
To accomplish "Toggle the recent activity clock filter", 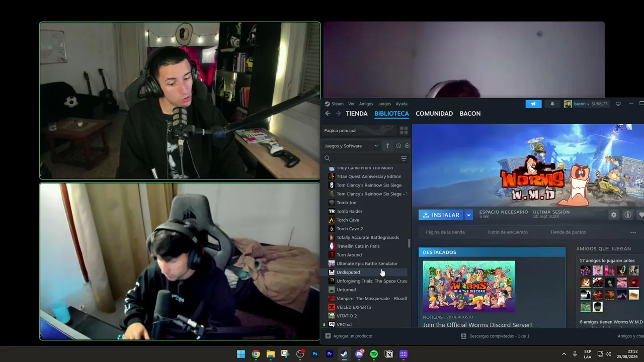I will 398,146.
